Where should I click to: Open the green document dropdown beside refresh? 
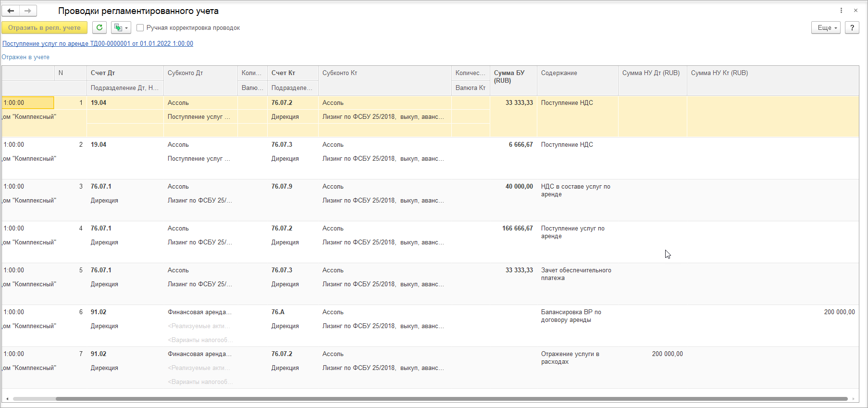click(x=121, y=27)
